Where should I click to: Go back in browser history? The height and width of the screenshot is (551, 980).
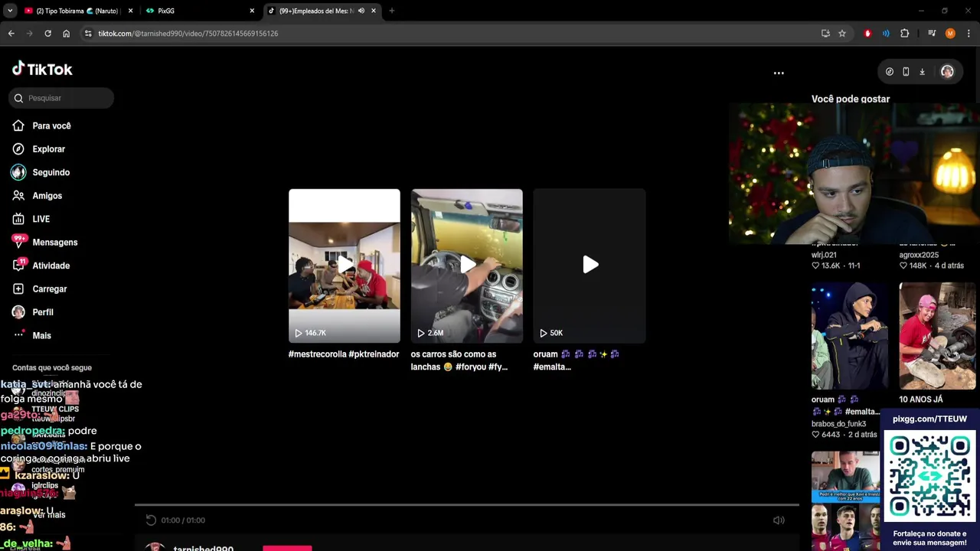(x=11, y=34)
